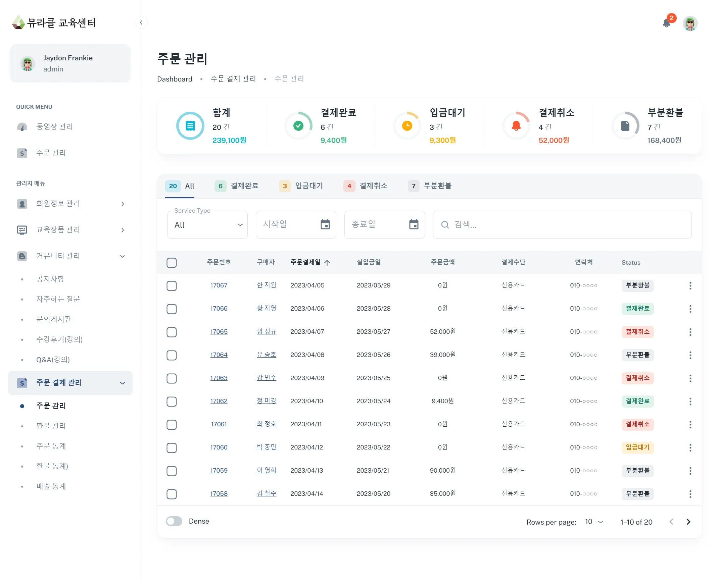Switch to the 부분환불 tab
Viewport: 718px width, 588px height.
pyautogui.click(x=430, y=186)
